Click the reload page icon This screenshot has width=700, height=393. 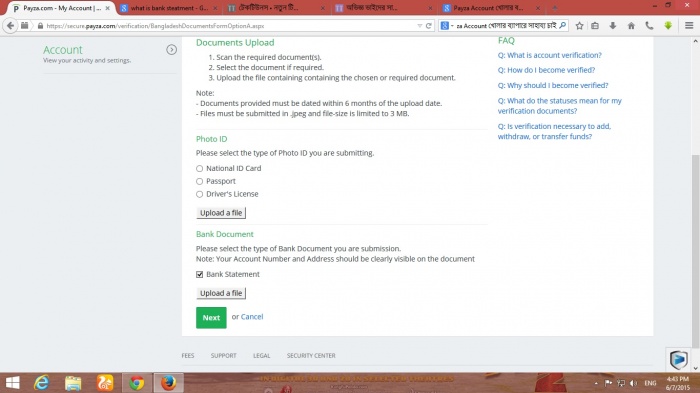pyautogui.click(x=429, y=26)
